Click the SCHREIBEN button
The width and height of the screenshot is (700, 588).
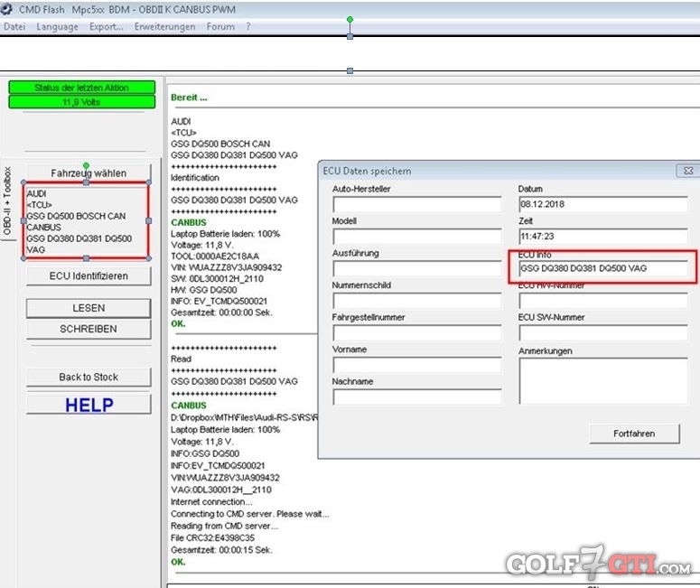pos(89,329)
